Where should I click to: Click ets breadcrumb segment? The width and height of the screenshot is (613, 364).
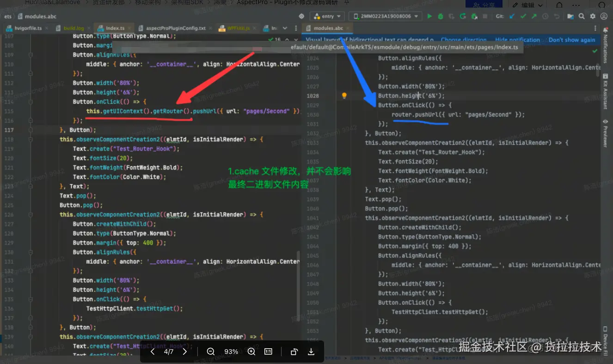(8, 17)
